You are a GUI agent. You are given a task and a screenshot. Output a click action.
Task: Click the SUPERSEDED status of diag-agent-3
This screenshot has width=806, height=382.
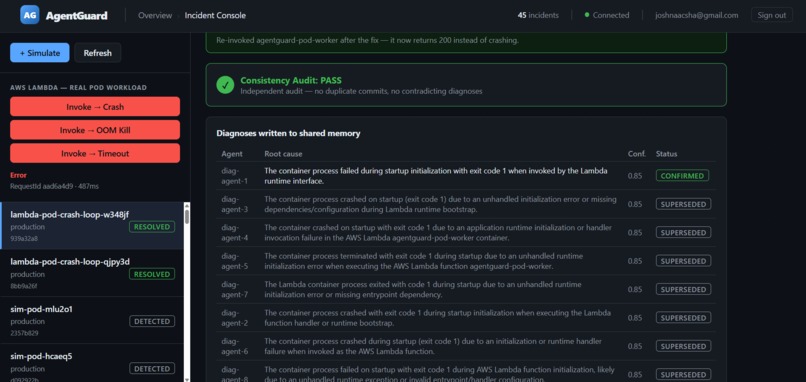point(683,204)
